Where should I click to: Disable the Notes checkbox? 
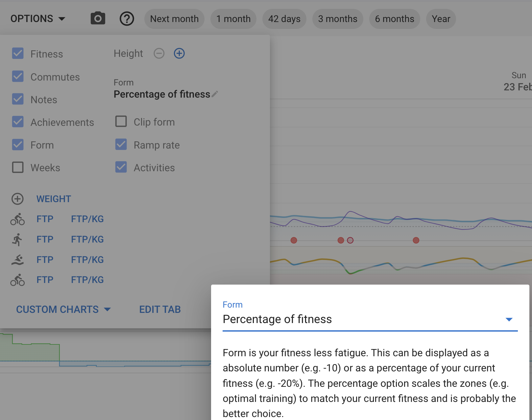pyautogui.click(x=18, y=99)
